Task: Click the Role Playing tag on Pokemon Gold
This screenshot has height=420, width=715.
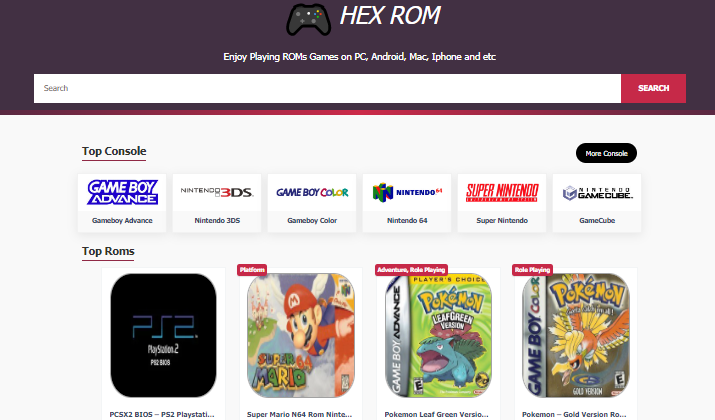Action: point(533,270)
